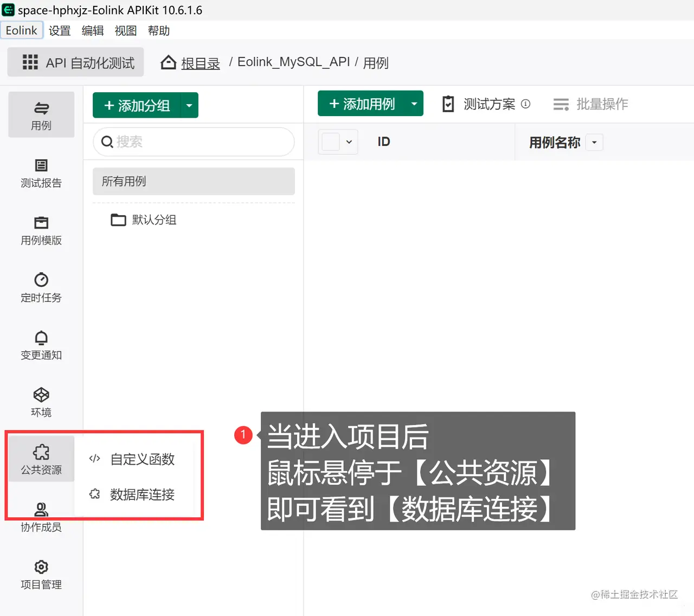694x616 pixels.
Task: Click the 用例名称 column header
Action: tap(555, 143)
